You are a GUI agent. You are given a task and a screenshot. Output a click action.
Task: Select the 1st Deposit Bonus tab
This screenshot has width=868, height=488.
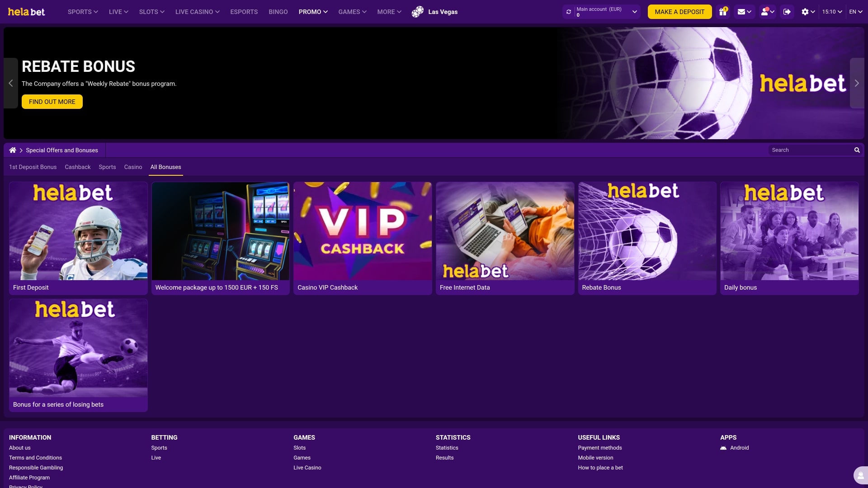pyautogui.click(x=33, y=167)
